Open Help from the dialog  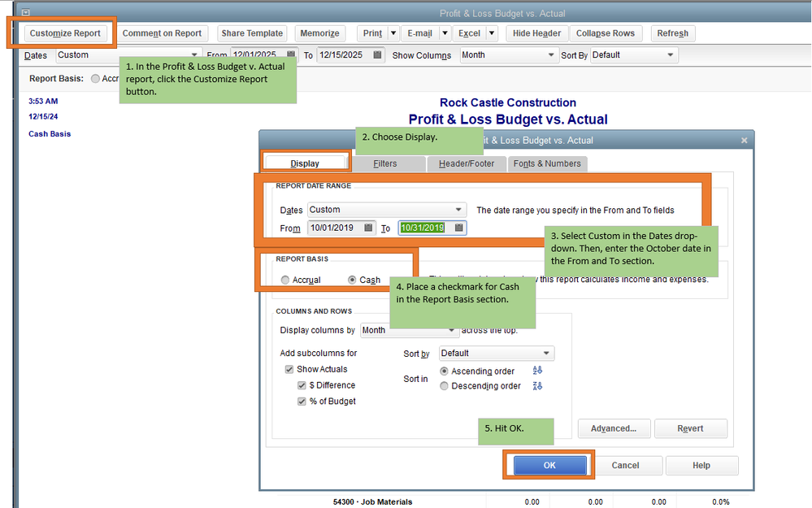701,465
